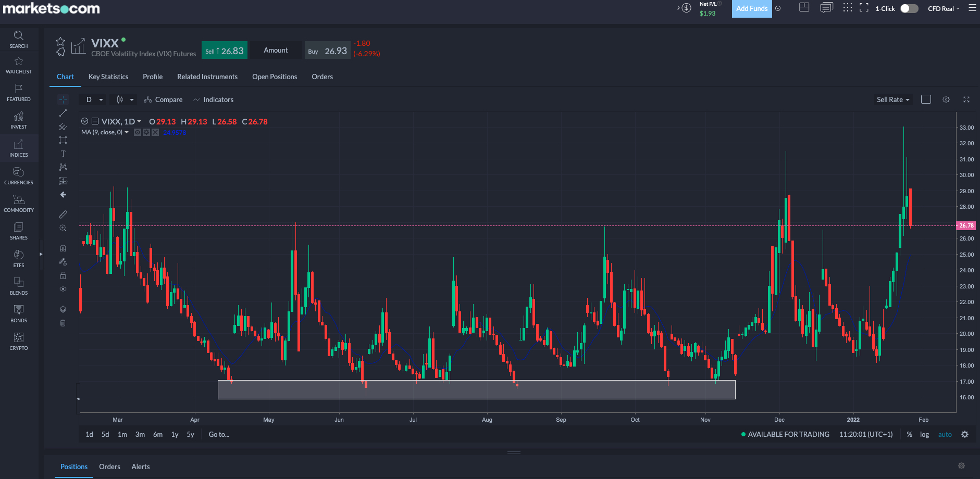Image resolution: width=980 pixels, height=479 pixels.
Task: Go to the Featured instruments section
Action: [19, 93]
